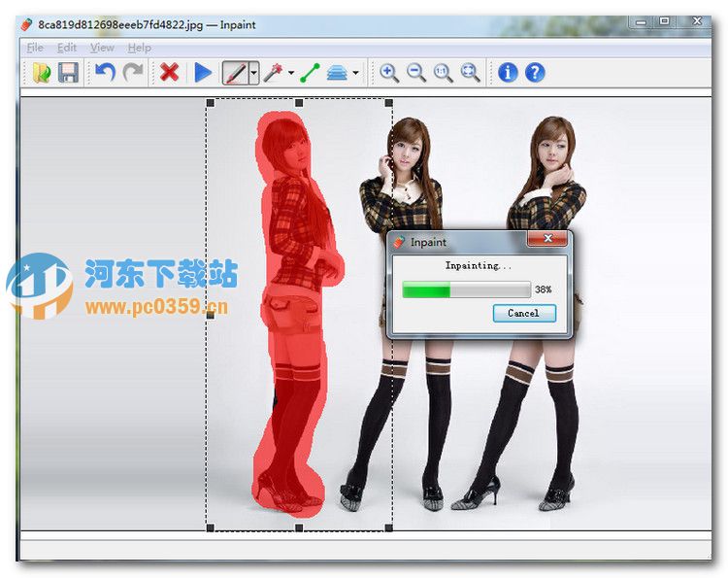
Task: Close the Inpaint progress dialog
Action: (547, 238)
